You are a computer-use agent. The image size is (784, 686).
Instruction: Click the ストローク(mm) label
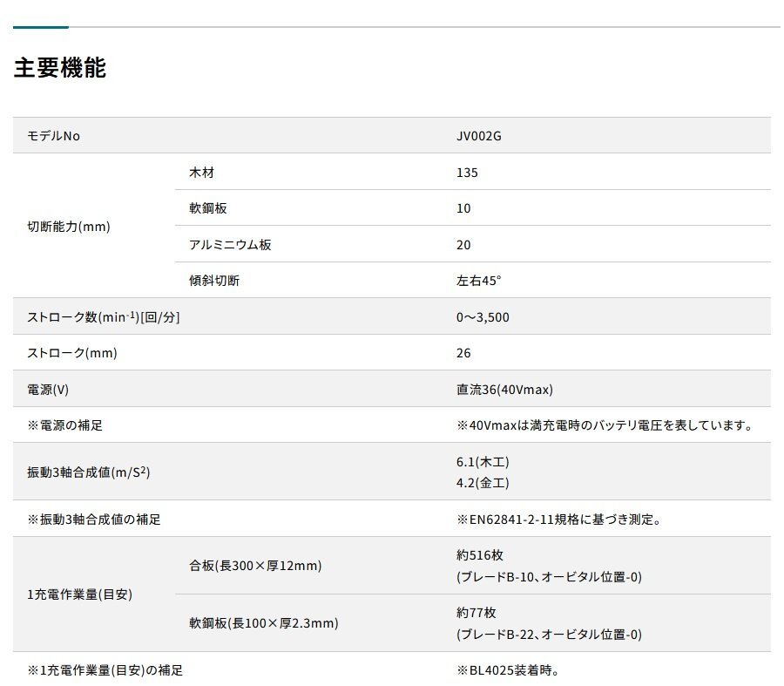coord(72,353)
